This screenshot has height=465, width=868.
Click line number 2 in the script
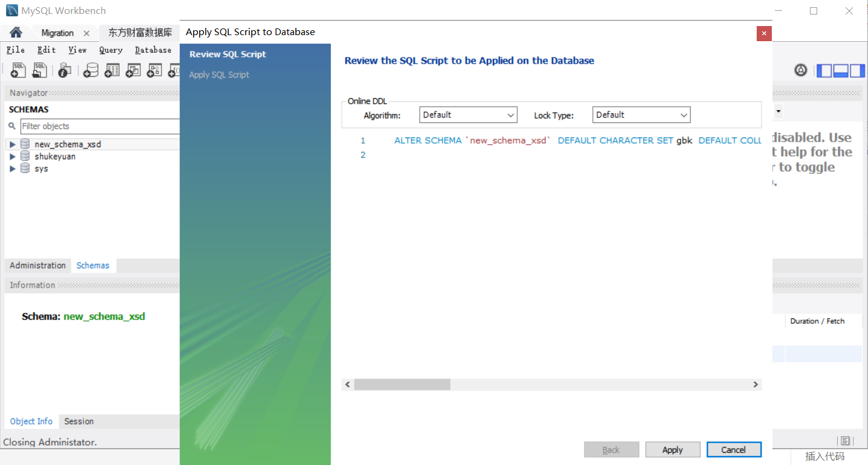point(363,155)
